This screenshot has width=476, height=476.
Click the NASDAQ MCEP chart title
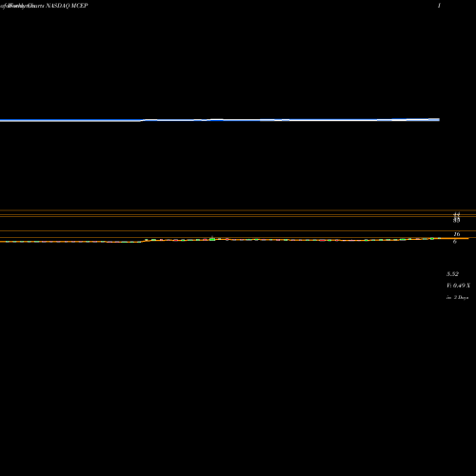coord(67,6)
